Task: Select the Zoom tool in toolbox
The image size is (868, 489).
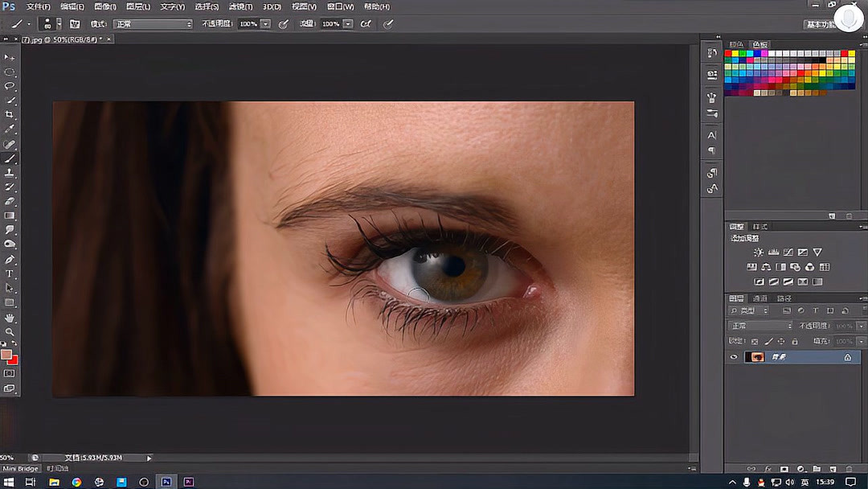Action: (10, 332)
